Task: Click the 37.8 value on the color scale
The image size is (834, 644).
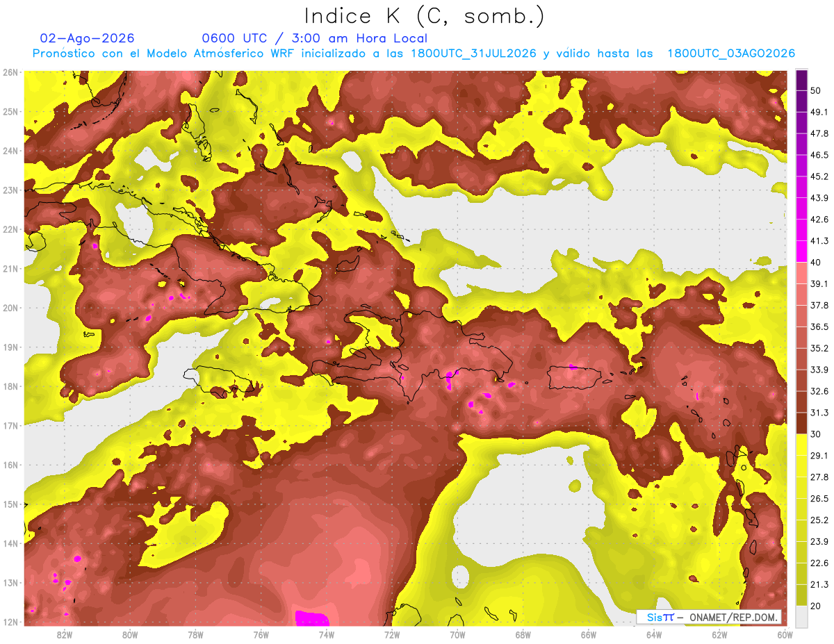Action: click(x=819, y=306)
